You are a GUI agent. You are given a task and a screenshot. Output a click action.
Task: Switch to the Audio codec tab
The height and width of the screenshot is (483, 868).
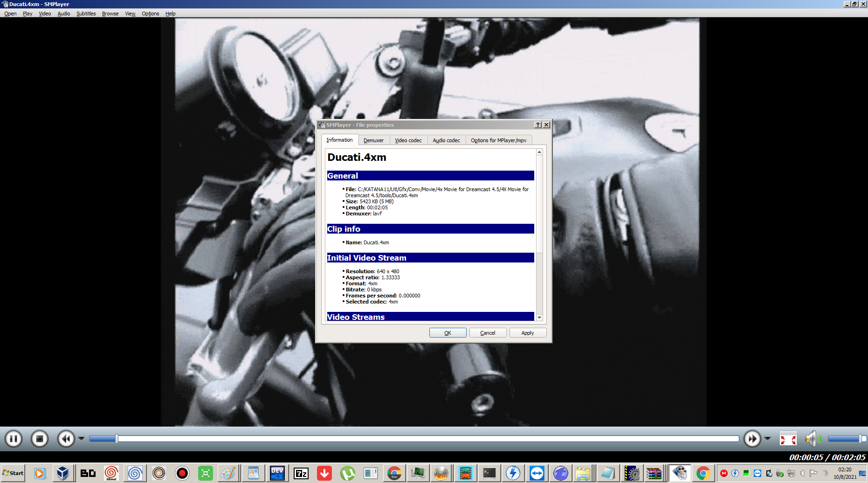(x=446, y=140)
